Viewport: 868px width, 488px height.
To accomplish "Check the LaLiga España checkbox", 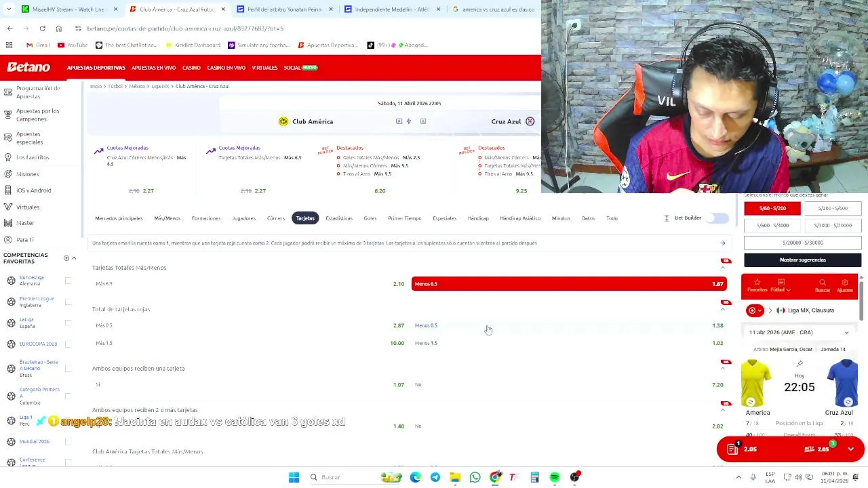I will [x=68, y=323].
